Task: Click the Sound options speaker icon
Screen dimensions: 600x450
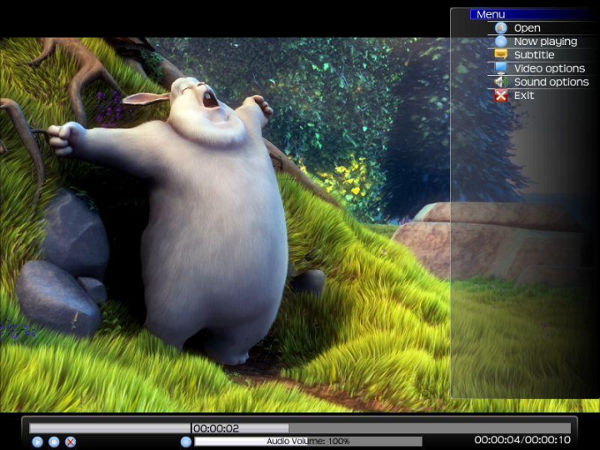Action: [501, 82]
